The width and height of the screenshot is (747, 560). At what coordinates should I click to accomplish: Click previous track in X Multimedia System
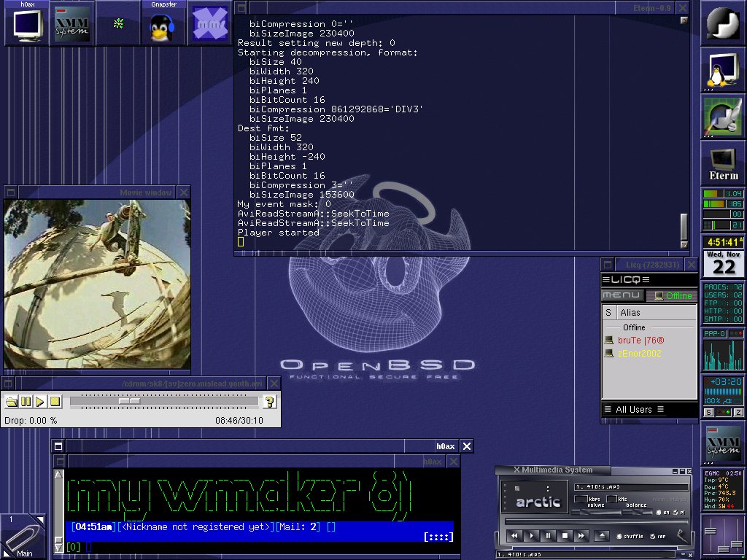coord(514,536)
